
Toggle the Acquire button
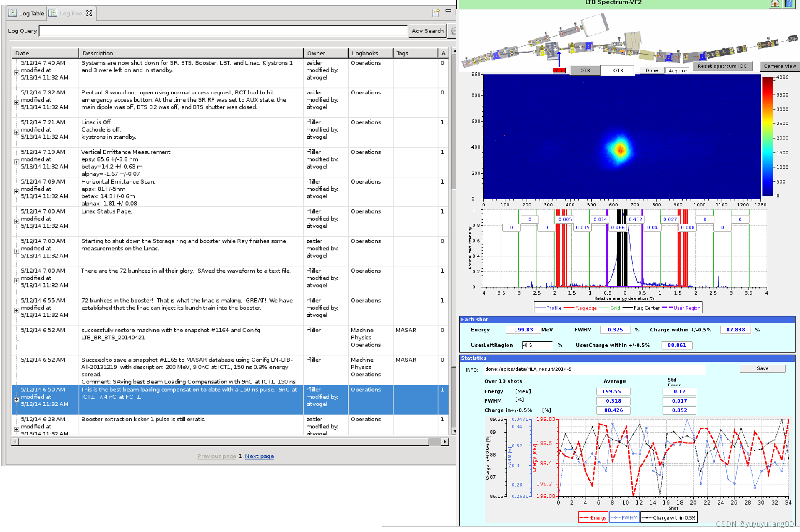coord(678,70)
